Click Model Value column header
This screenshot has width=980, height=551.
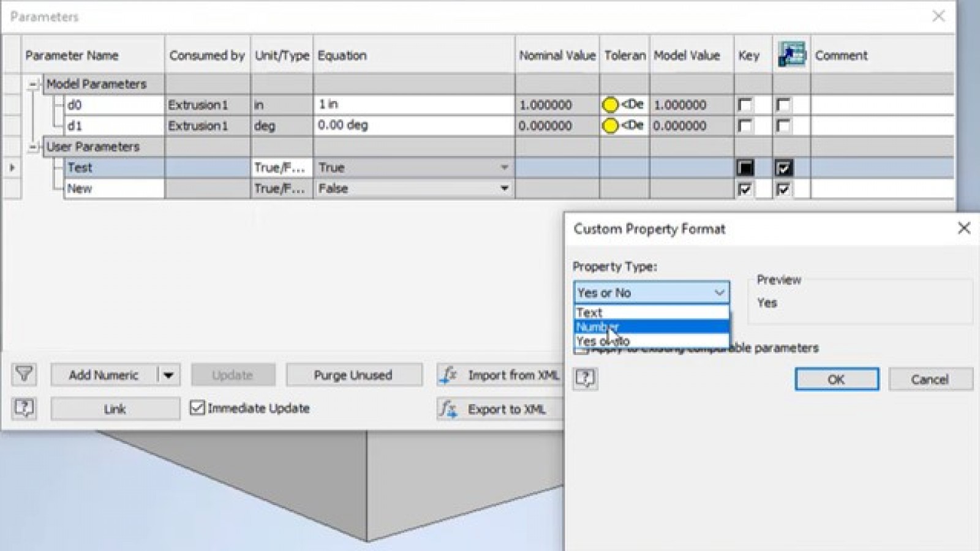(x=692, y=55)
